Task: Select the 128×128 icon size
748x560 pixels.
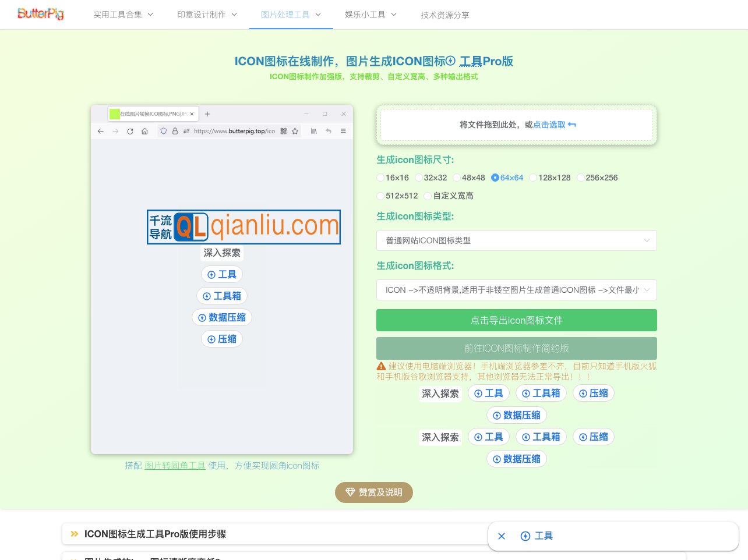Action: click(x=550, y=178)
